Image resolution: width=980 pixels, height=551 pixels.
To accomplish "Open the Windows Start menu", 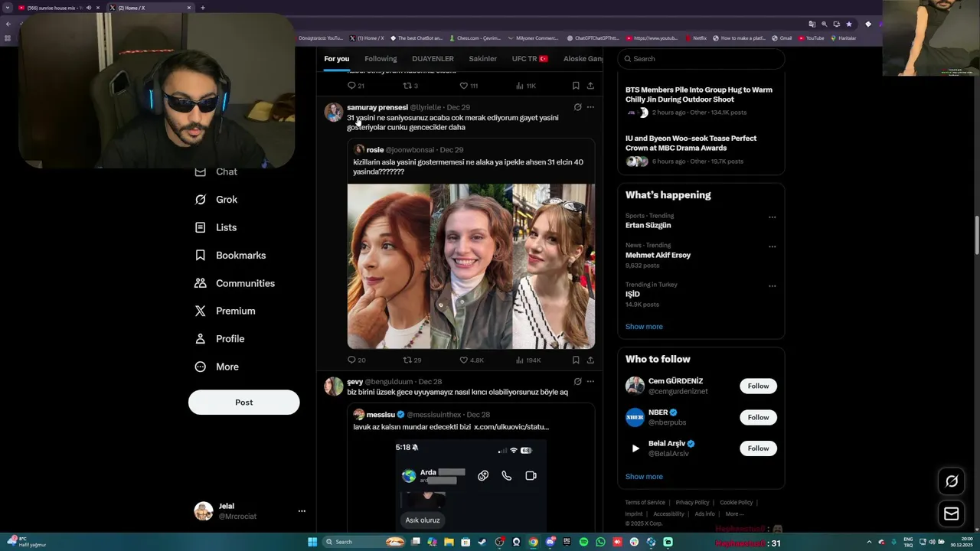I will (312, 542).
